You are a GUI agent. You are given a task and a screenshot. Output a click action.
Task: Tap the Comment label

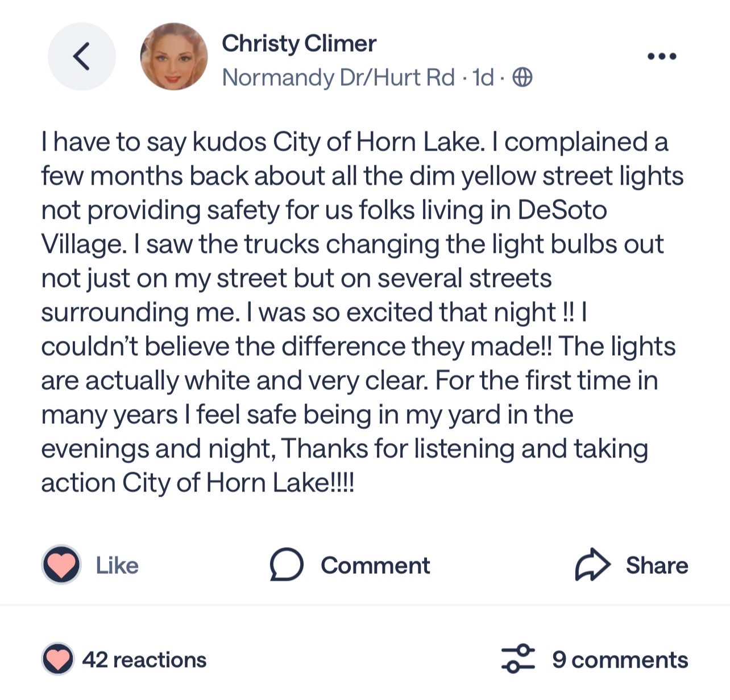click(x=375, y=565)
